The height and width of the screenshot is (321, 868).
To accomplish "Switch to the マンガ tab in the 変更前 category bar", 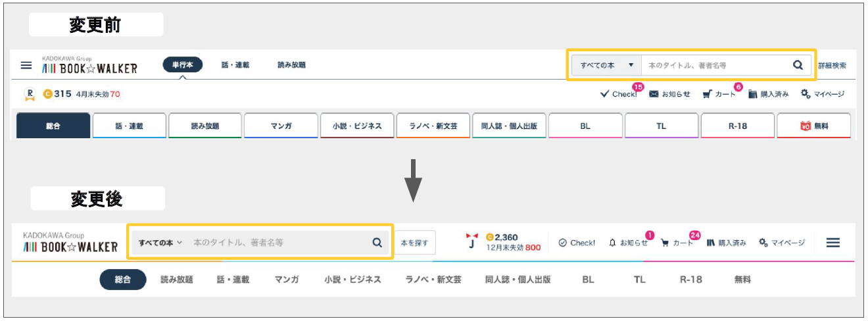I will tap(281, 126).
